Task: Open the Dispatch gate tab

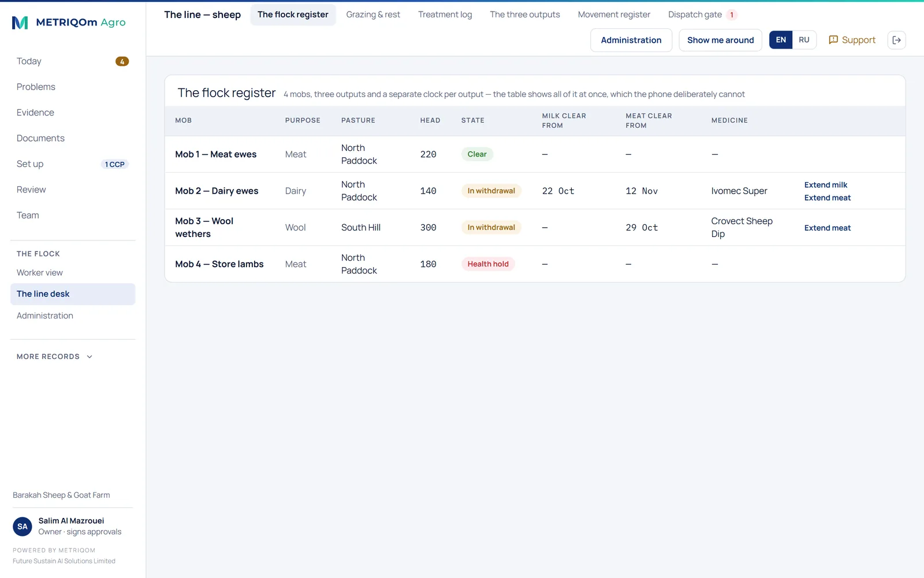Action: (702, 14)
